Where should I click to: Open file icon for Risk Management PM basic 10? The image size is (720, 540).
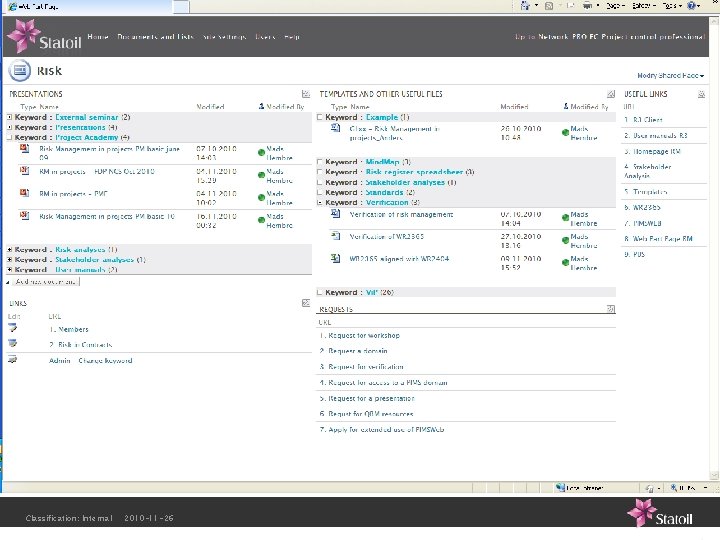pos(24,215)
